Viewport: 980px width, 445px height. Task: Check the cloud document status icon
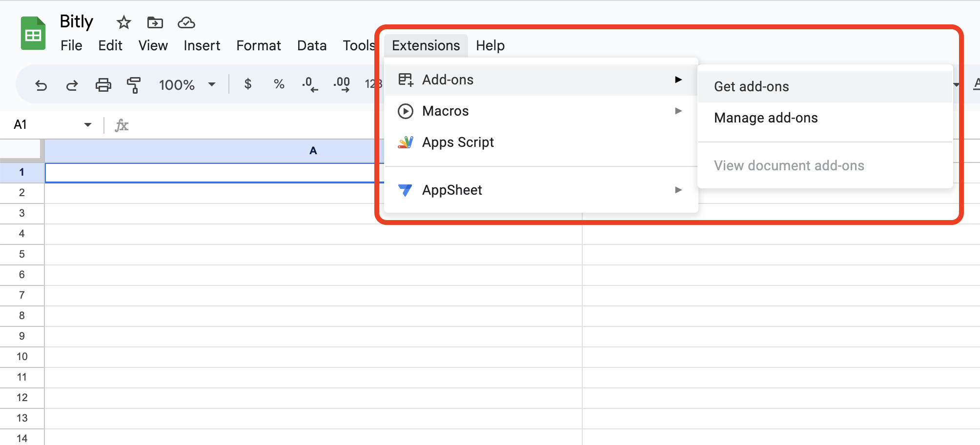point(186,22)
